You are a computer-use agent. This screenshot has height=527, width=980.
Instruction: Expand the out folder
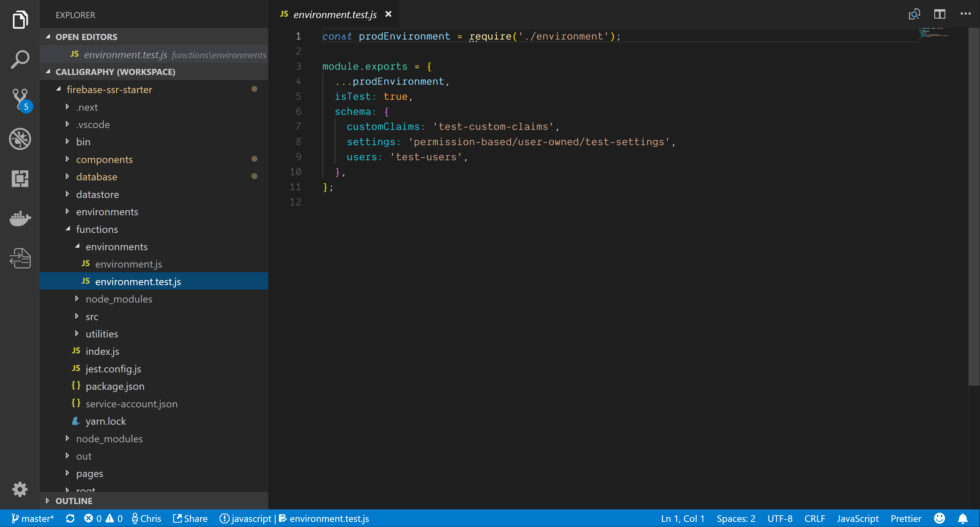pos(154,456)
